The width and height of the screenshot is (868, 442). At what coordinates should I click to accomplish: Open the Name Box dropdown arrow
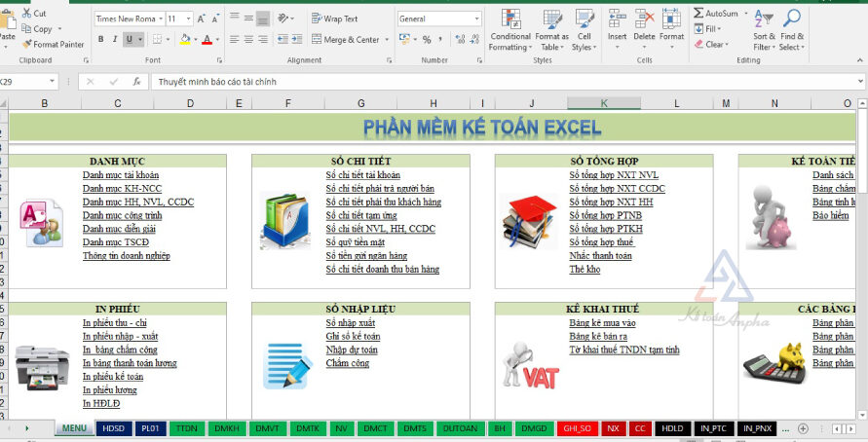[52, 82]
